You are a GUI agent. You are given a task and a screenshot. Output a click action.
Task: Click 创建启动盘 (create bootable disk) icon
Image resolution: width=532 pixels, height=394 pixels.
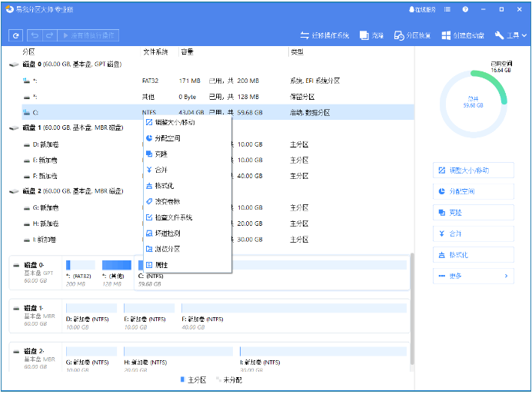[463, 35]
